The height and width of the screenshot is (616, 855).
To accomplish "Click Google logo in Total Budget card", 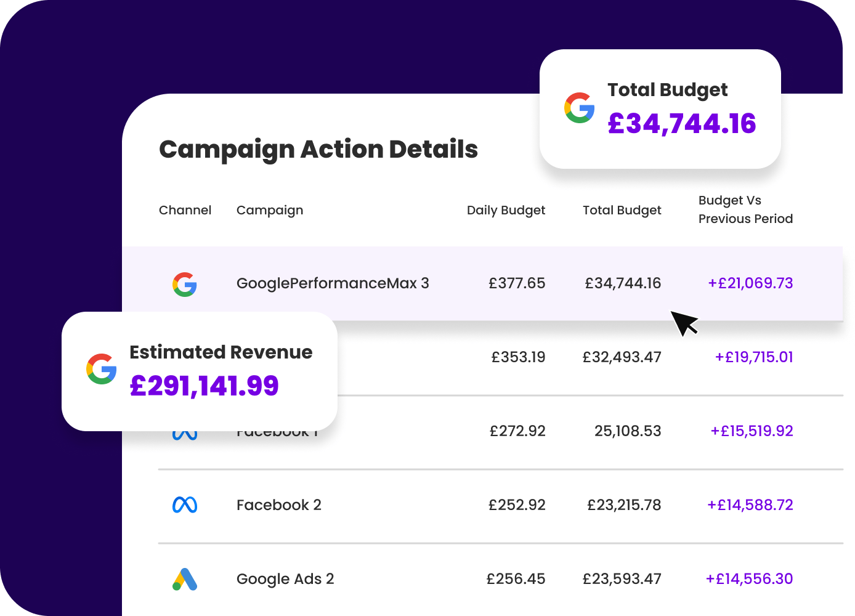I will point(580,108).
